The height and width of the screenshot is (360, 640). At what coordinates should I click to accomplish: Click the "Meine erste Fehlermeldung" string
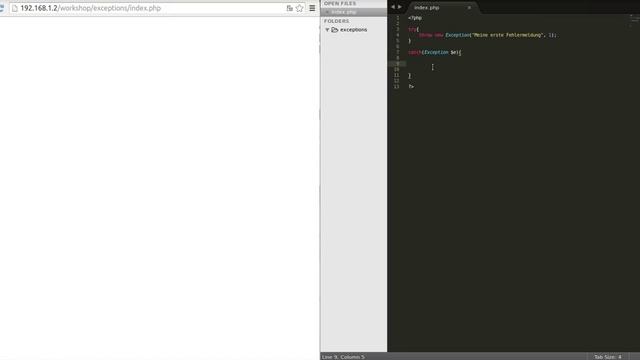pyautogui.click(x=508, y=35)
